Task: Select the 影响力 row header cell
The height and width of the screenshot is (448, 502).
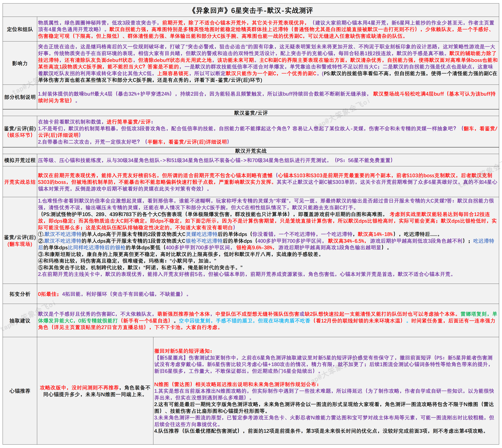Action: pyautogui.click(x=20, y=63)
